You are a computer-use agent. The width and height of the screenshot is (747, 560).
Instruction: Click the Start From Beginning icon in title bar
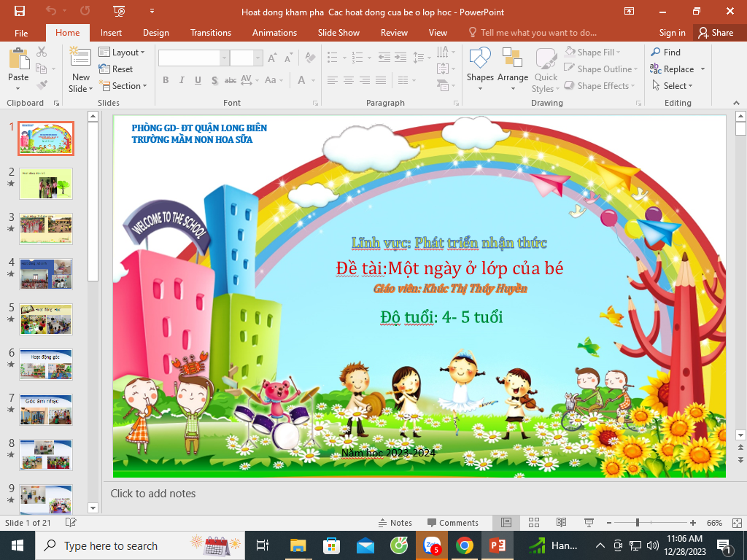[x=120, y=12]
